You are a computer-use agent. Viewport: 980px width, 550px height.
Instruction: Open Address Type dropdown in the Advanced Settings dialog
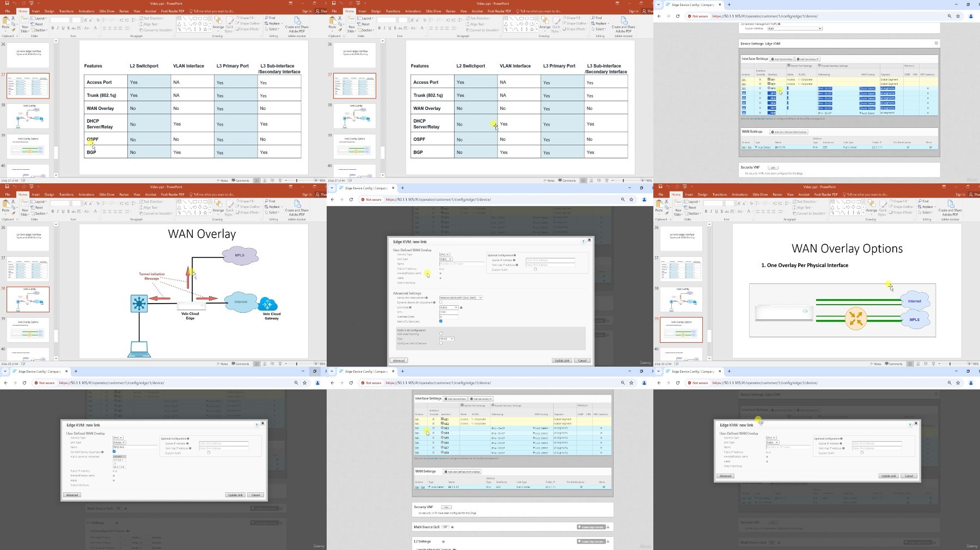(x=445, y=254)
